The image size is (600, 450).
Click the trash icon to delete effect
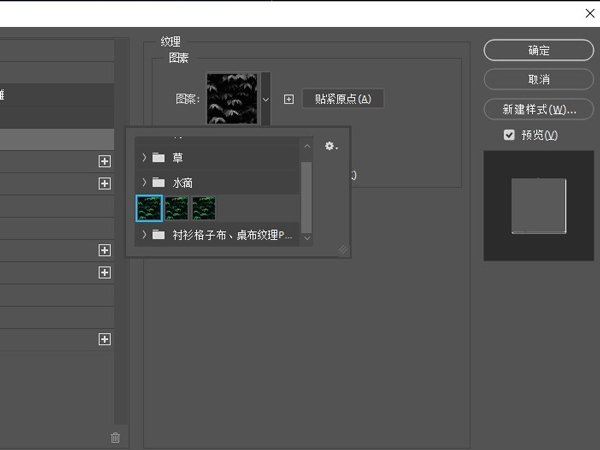115,437
